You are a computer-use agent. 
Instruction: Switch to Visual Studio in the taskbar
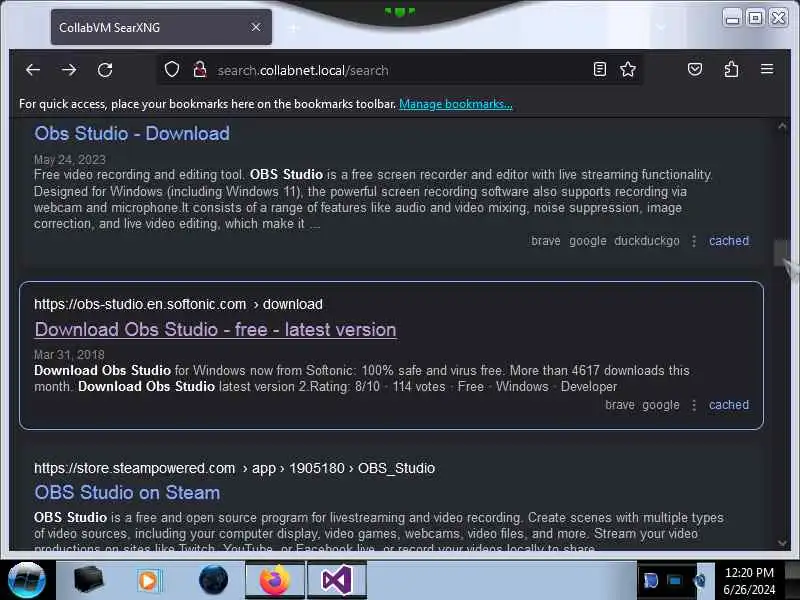click(337, 580)
